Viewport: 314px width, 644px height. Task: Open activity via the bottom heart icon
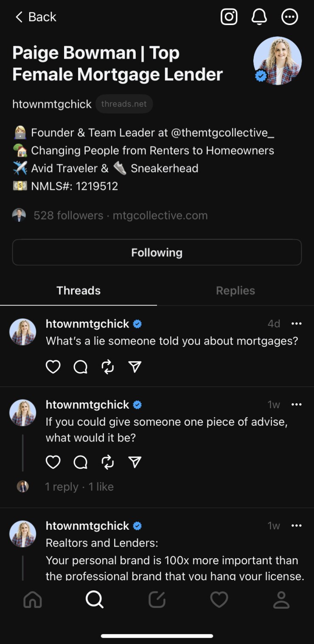[219, 600]
